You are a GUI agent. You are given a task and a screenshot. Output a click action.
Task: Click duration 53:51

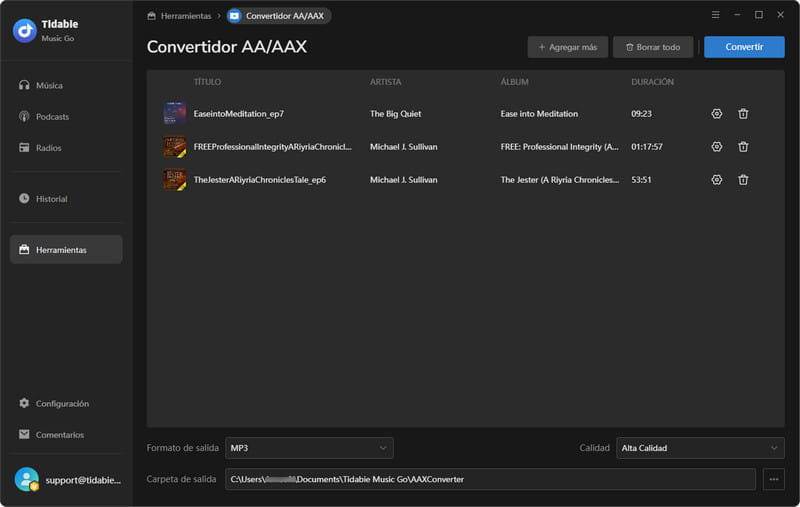[641, 180]
